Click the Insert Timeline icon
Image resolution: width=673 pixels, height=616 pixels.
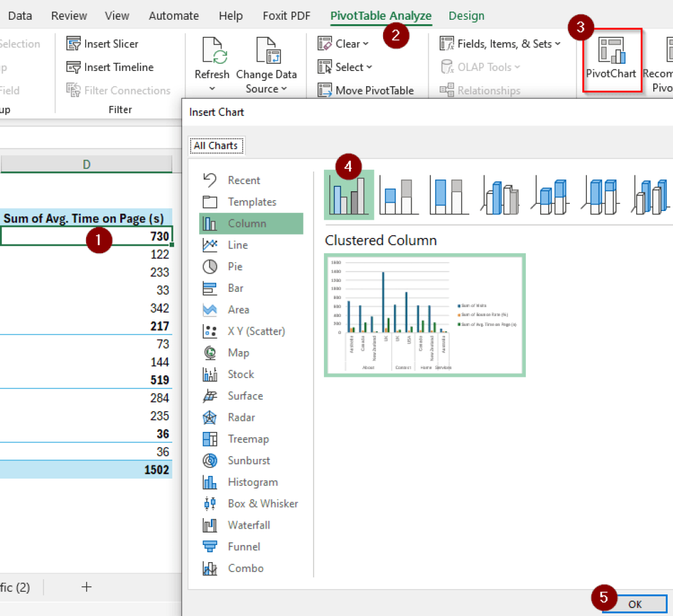click(x=74, y=66)
